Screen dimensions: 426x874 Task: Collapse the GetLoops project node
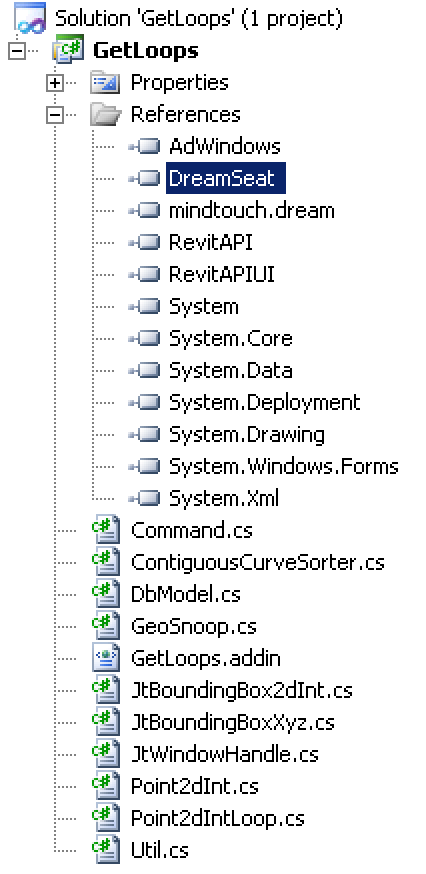tap(16, 51)
